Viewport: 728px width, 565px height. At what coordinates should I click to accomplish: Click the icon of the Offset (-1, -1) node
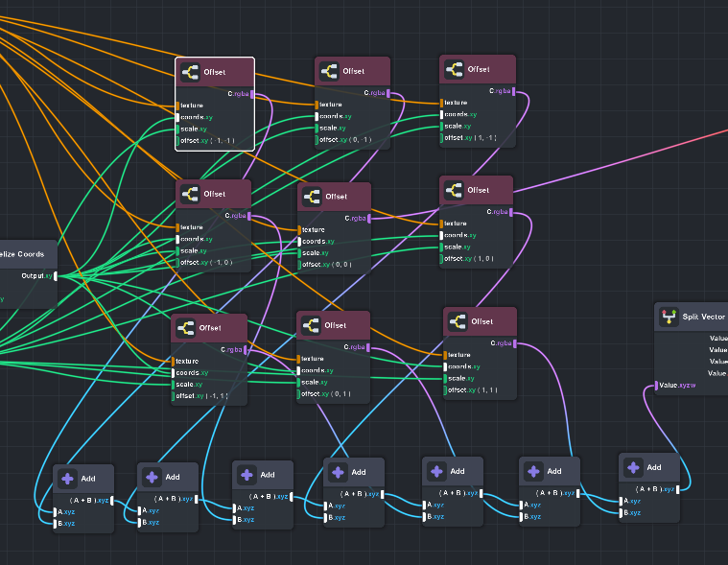click(190, 73)
